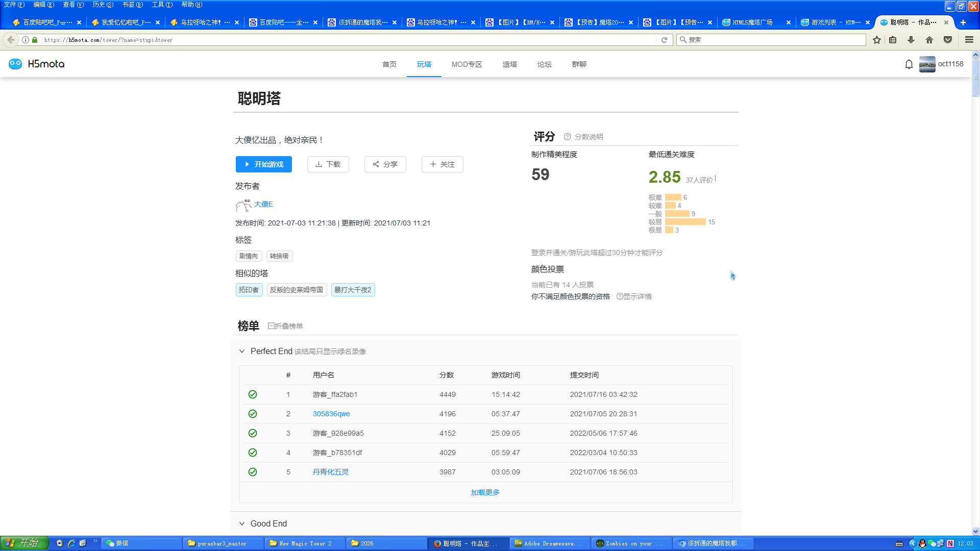980x551 pixels.
Task: Close the HTML5魔塔广场 tab
Action: pyautogui.click(x=789, y=22)
